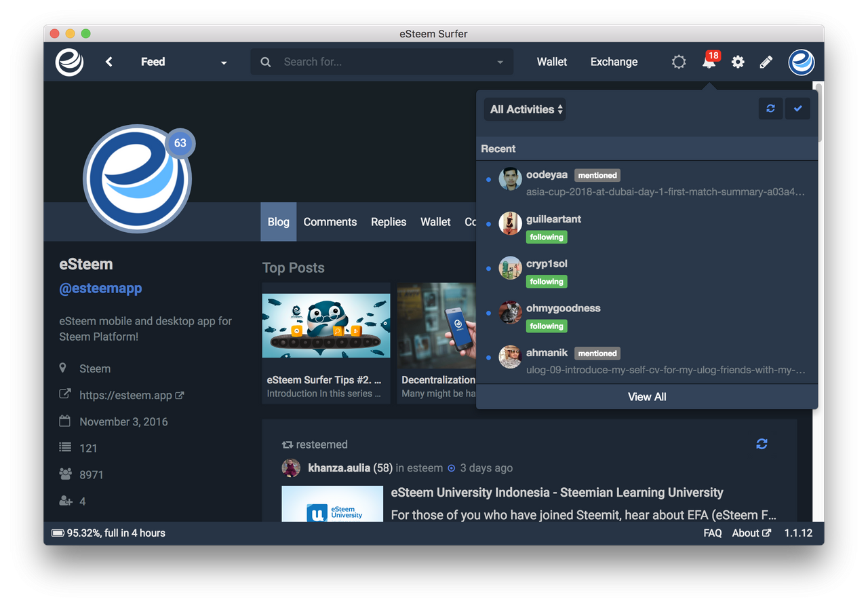Open the ohmygoodness notification
Screen dimensions: 868x608
[x=647, y=316]
